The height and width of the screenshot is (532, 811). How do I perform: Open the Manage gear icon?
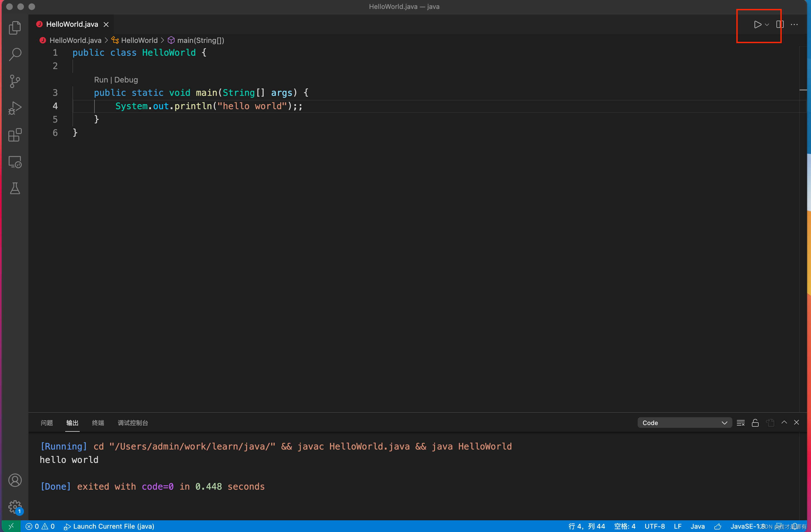pyautogui.click(x=15, y=507)
